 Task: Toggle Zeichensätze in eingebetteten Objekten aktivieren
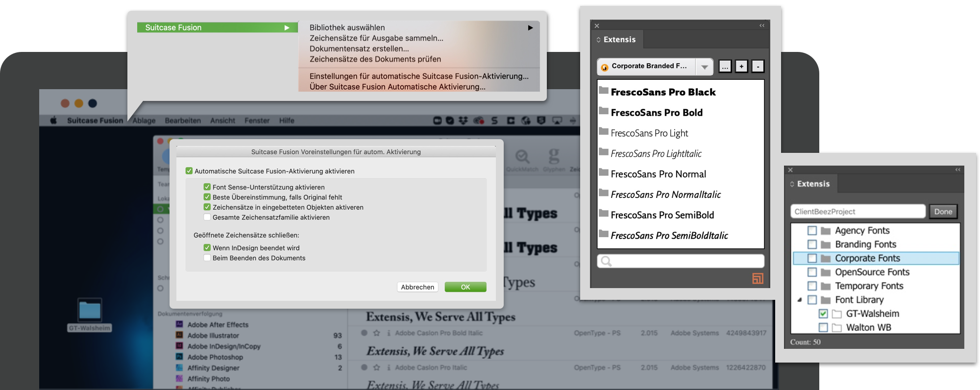coord(207,207)
